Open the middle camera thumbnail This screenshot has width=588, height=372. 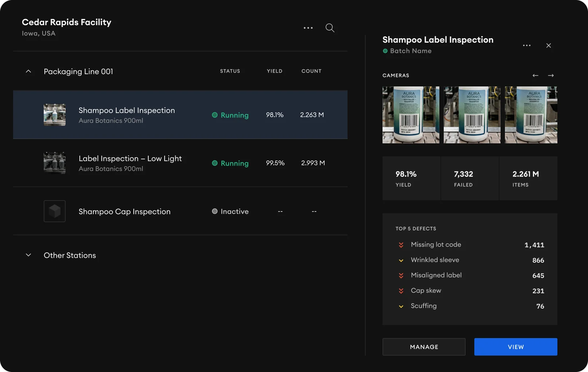click(x=472, y=115)
